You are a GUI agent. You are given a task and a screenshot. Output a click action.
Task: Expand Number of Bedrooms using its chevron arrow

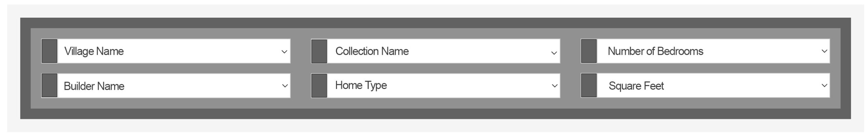coord(824,51)
